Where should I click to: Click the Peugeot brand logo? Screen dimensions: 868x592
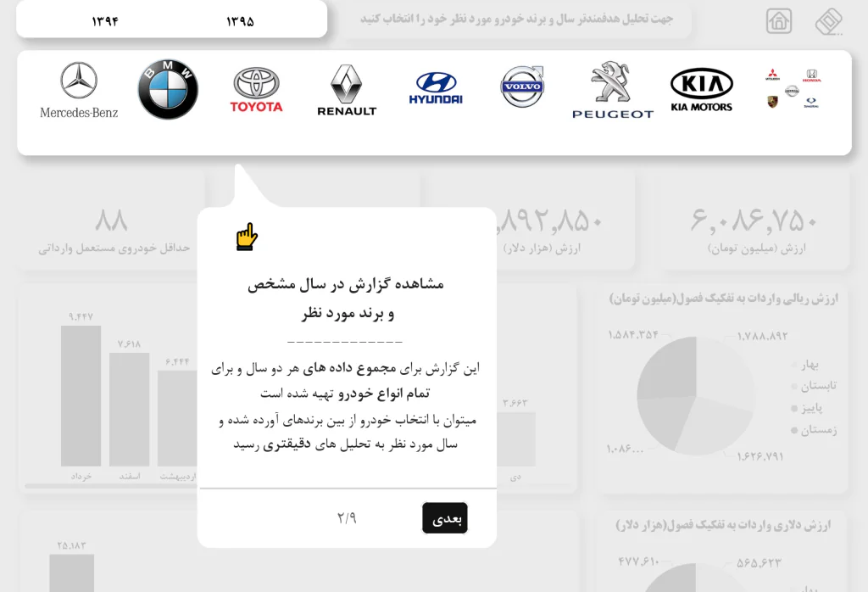pyautogui.click(x=612, y=89)
